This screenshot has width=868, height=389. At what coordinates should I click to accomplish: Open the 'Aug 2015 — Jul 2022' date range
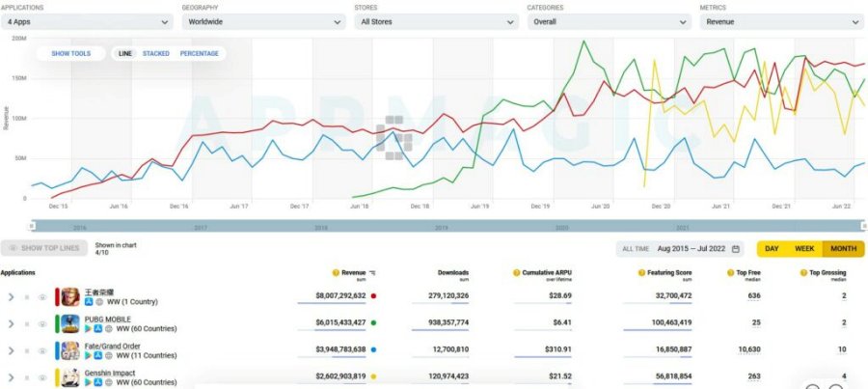pyautogui.click(x=692, y=249)
